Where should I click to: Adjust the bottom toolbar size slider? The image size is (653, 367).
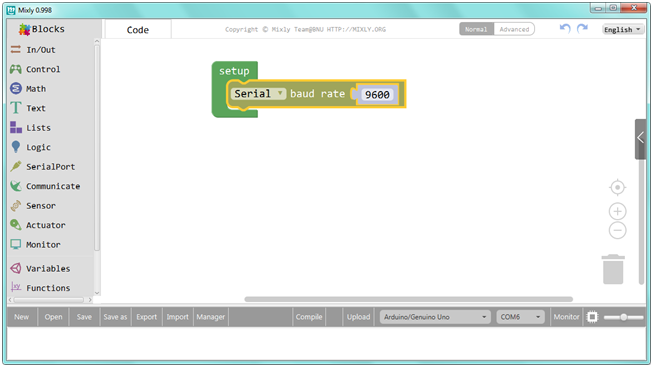[623, 317]
